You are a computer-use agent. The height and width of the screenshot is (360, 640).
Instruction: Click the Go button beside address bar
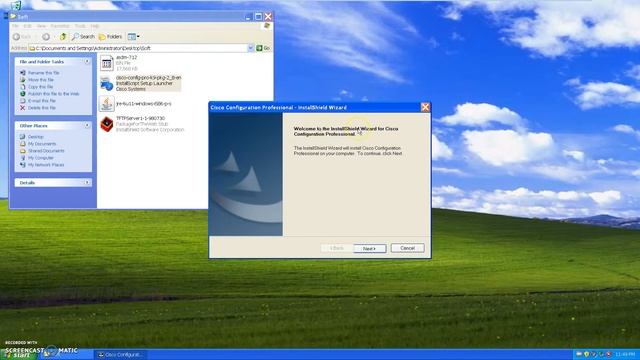coord(263,48)
